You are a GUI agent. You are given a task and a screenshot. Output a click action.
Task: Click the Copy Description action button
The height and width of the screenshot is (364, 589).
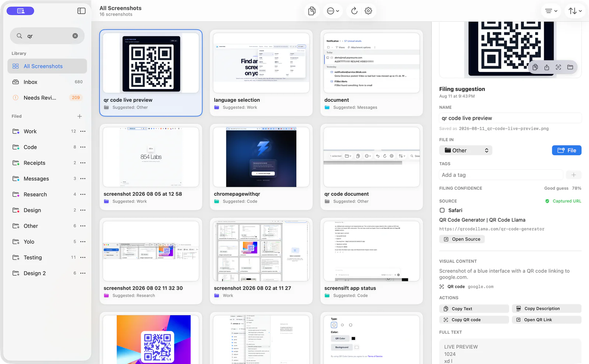coord(547,308)
